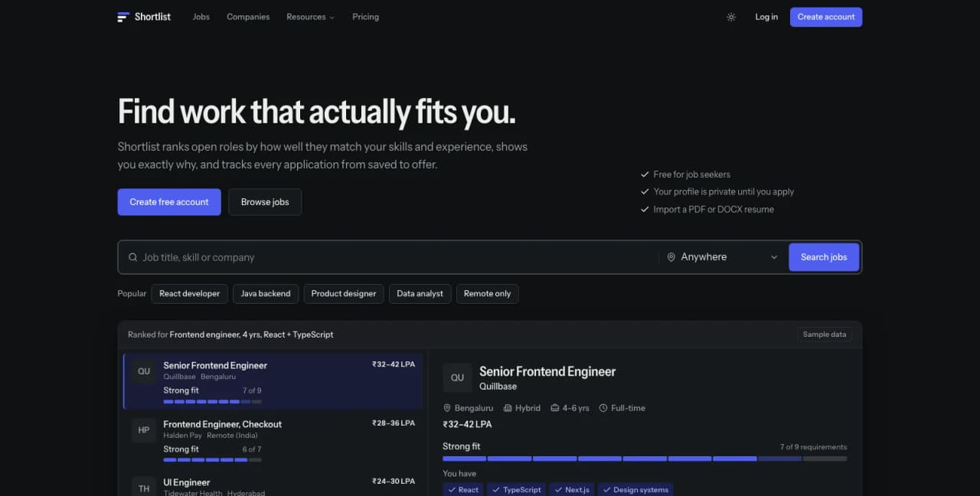Open the Pricing nav item
The image size is (980, 496).
(365, 17)
